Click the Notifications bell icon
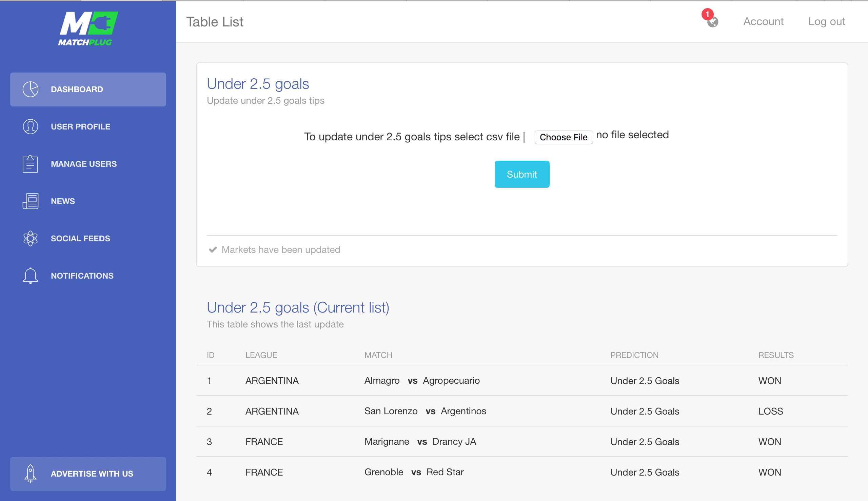 point(30,276)
